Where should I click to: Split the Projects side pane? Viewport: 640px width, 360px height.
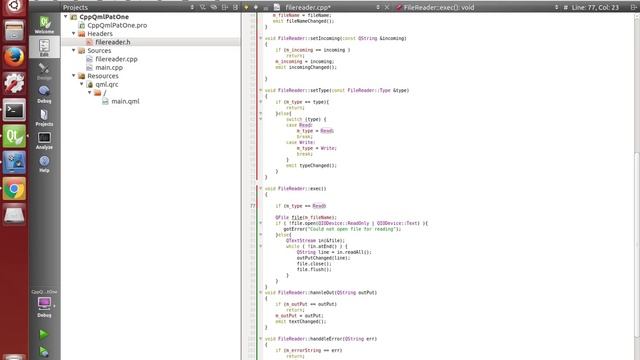pyautogui.click(x=224, y=7)
